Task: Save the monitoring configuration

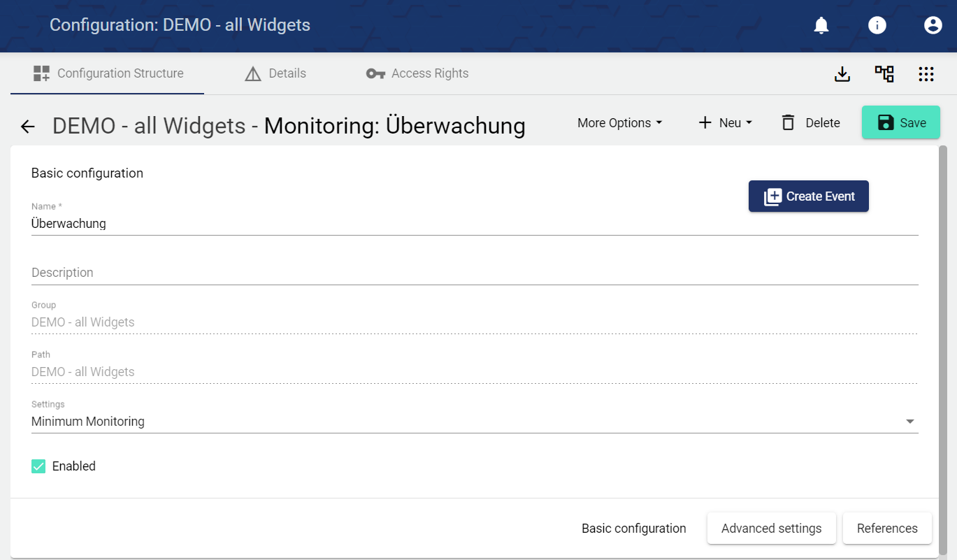Action: coord(900,122)
